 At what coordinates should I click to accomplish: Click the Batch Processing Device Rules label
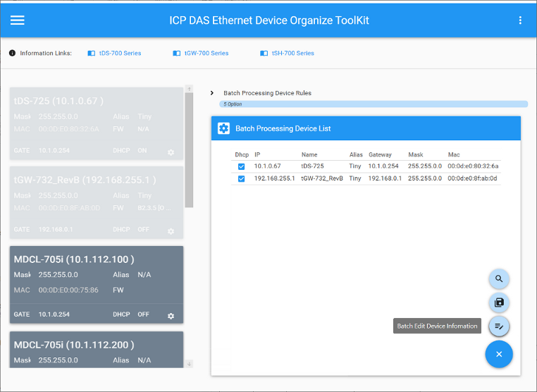[268, 93]
